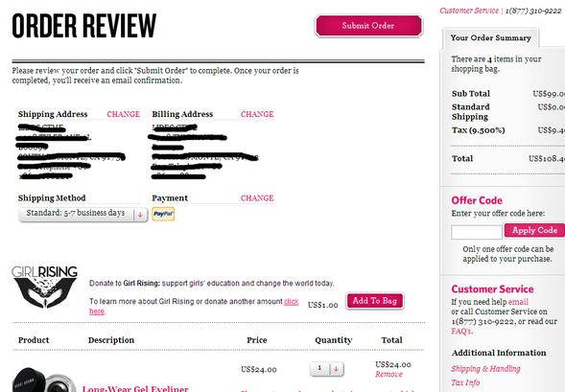Open the FAQ's link
Viewport: 565px width, 392px height.
[461, 331]
